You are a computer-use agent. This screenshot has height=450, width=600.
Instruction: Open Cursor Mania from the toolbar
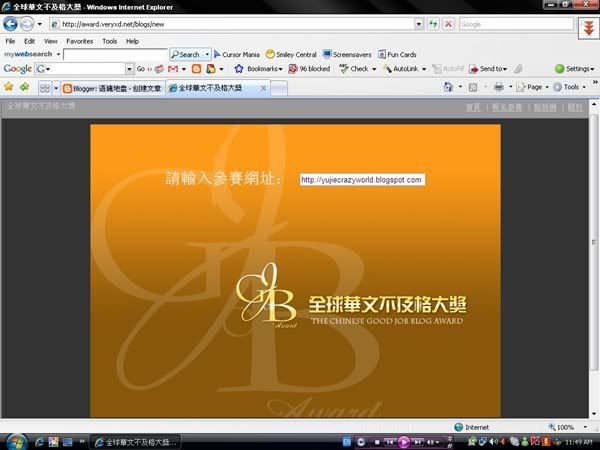(x=236, y=54)
